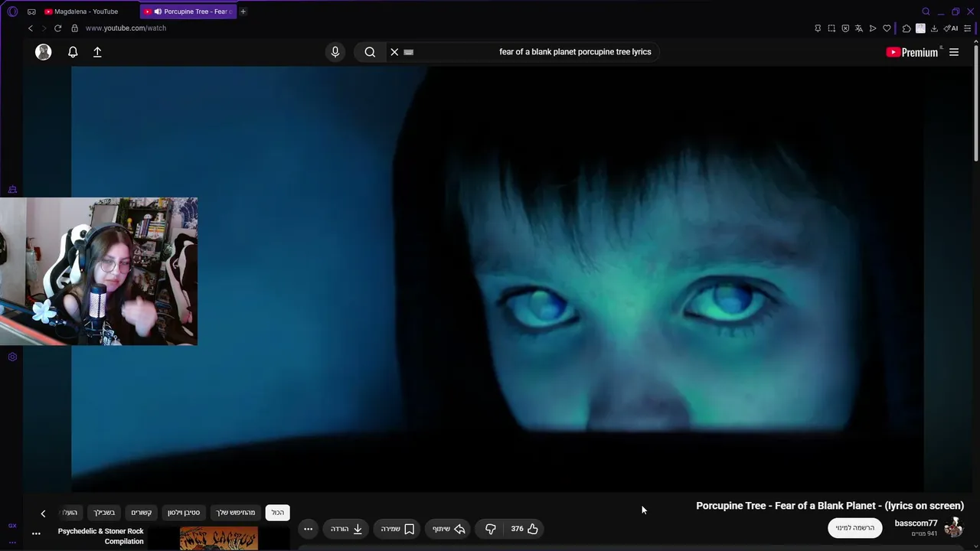Open the Opera workspaces icon beside the tabs
This screenshot has height=551, width=980.
[31, 11]
